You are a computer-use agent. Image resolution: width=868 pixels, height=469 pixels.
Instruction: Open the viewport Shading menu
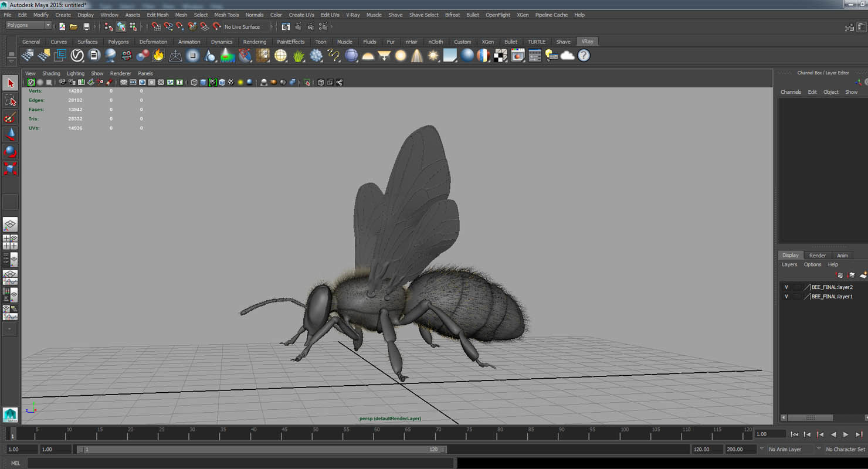pos(51,73)
